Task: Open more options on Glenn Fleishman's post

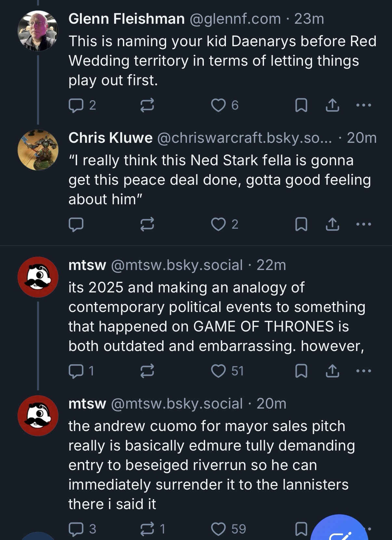Action: (x=363, y=105)
